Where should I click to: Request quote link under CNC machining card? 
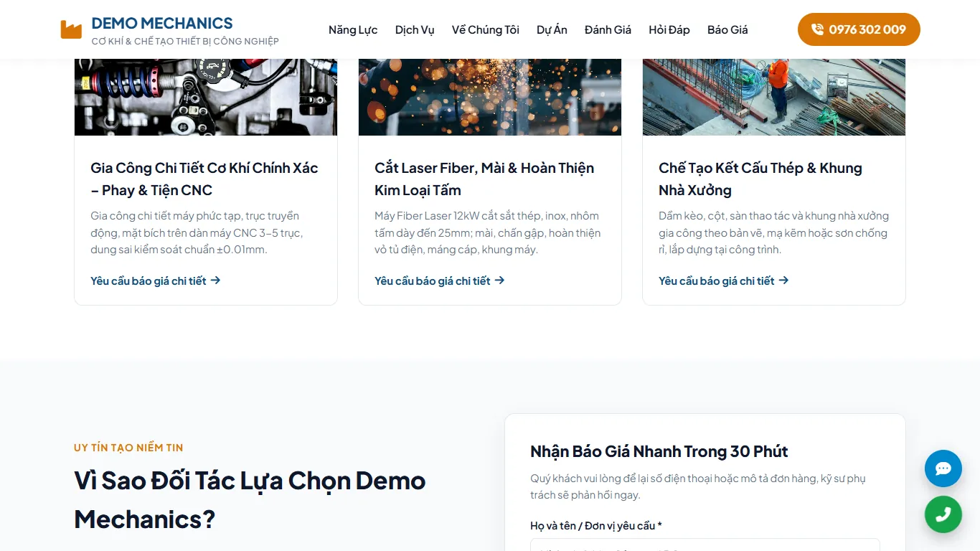click(156, 281)
